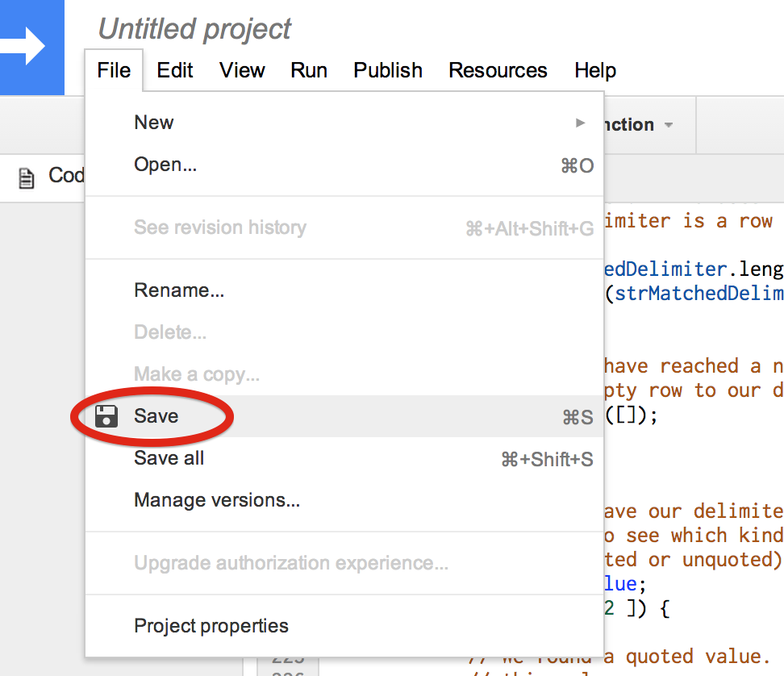This screenshot has height=676, width=784.
Task: Choose Open... from the File menu
Action: (x=165, y=165)
